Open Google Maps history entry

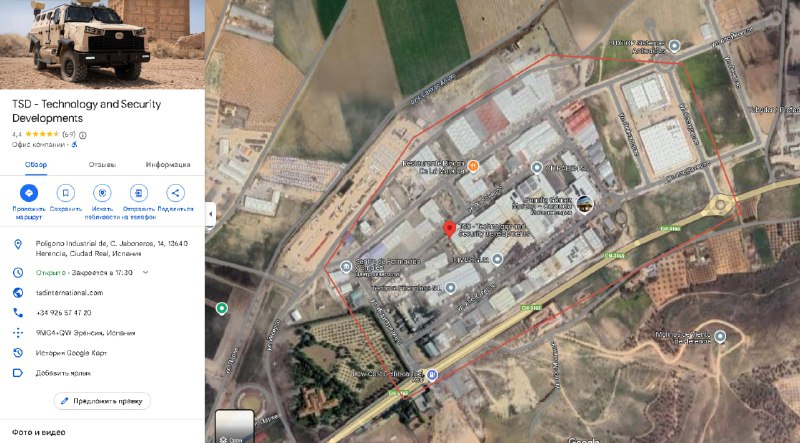pyautogui.click(x=71, y=353)
